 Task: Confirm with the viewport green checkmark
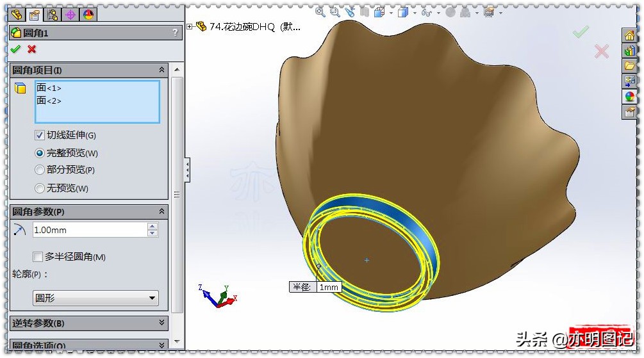[581, 31]
